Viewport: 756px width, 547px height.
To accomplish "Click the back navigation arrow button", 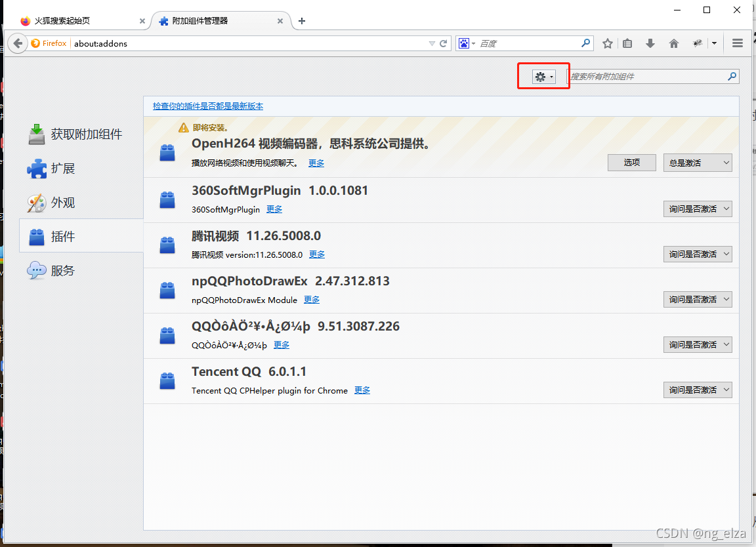I will 18,43.
